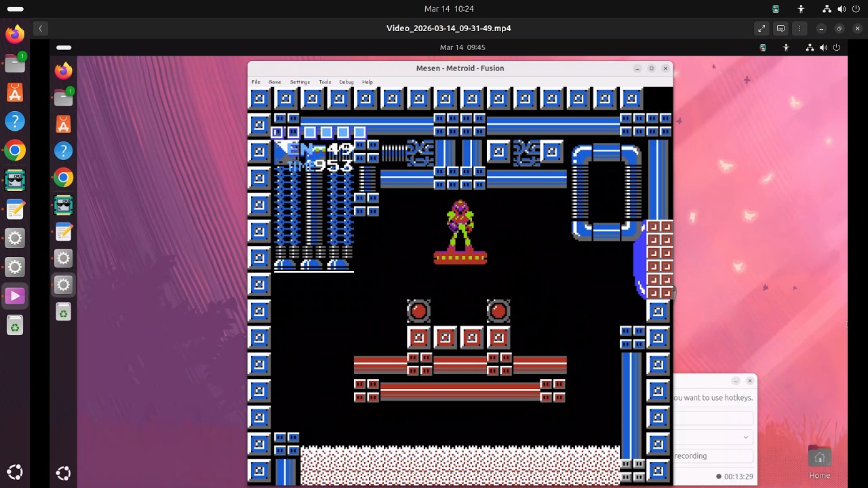Click the empty text field in recorder window
Image resolution: width=868 pixels, height=488 pixels.
(x=712, y=418)
